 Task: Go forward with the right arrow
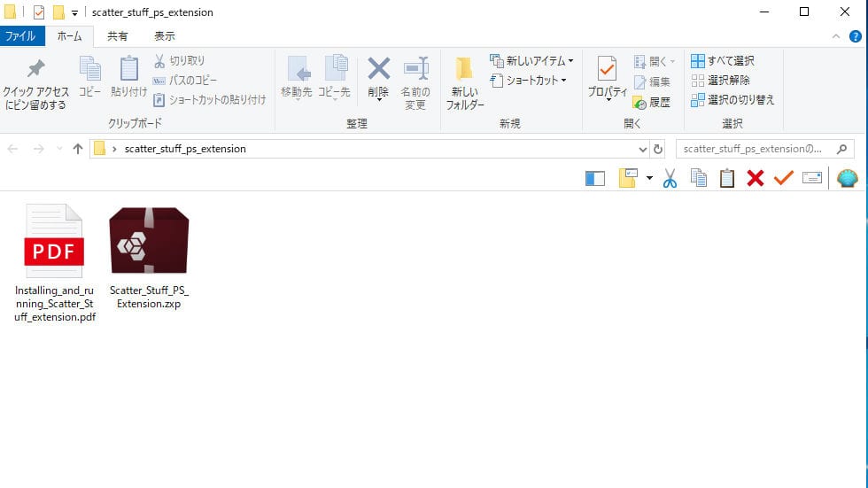(38, 149)
